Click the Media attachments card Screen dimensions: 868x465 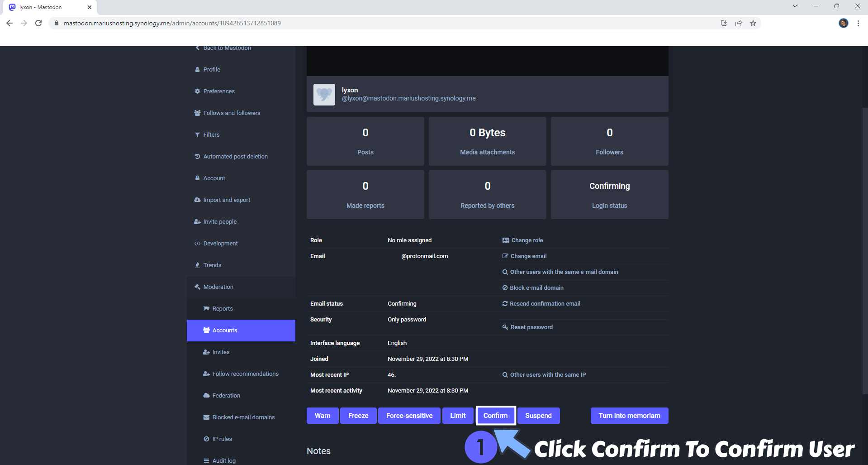tap(488, 141)
